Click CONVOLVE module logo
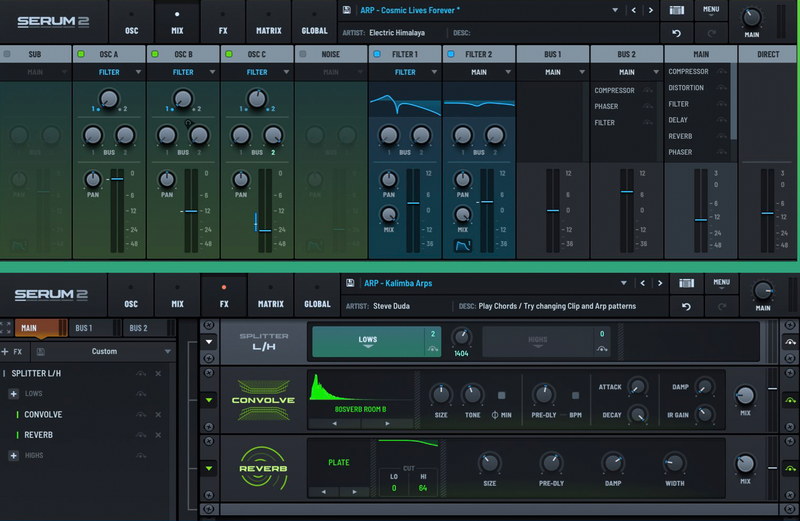This screenshot has height=521, width=800. tap(263, 400)
